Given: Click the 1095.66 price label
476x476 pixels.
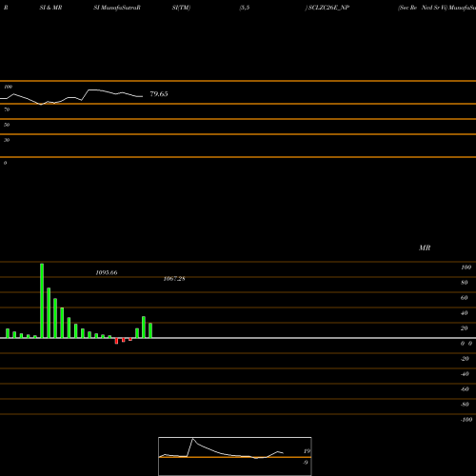Looking at the screenshot, I should [107, 272].
